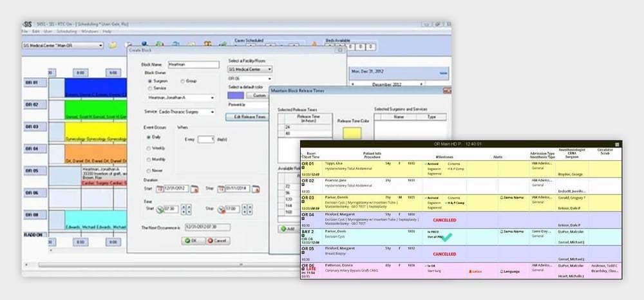
Task: Click the CANCELLED label in OR 04 row
Action: 444,220
